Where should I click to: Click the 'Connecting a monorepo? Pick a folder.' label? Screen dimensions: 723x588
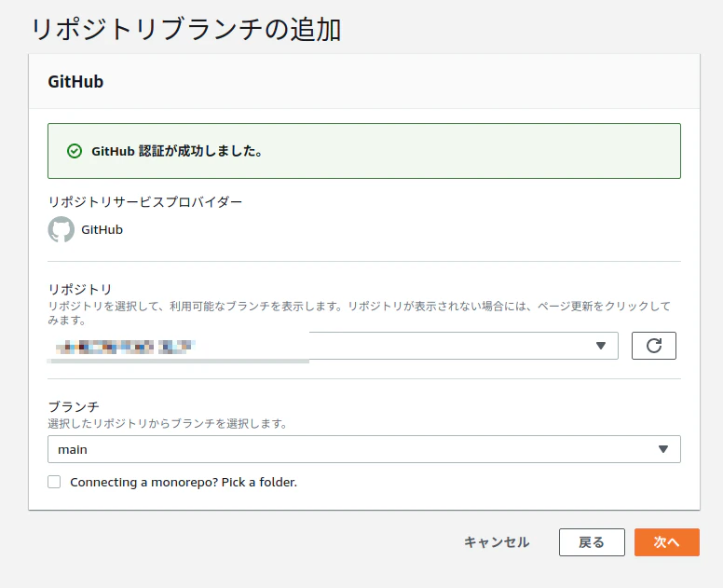pos(183,483)
